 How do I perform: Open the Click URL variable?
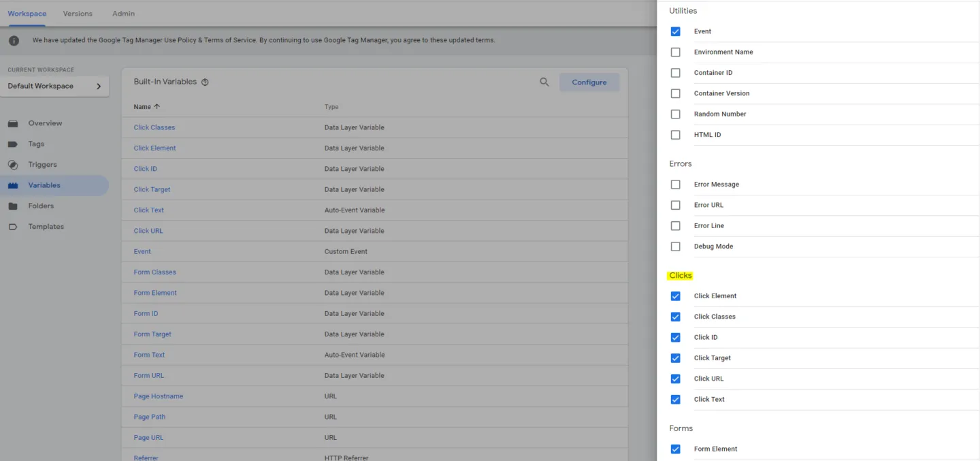tap(148, 230)
